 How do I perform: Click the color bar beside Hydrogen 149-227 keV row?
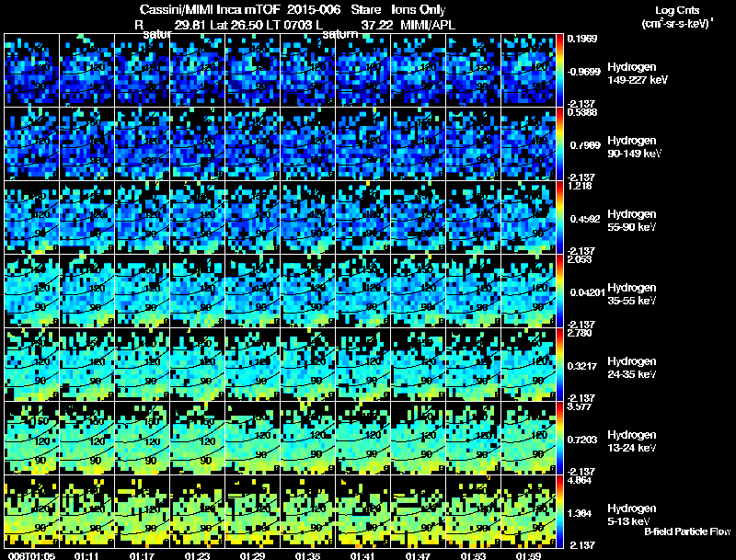(559, 70)
